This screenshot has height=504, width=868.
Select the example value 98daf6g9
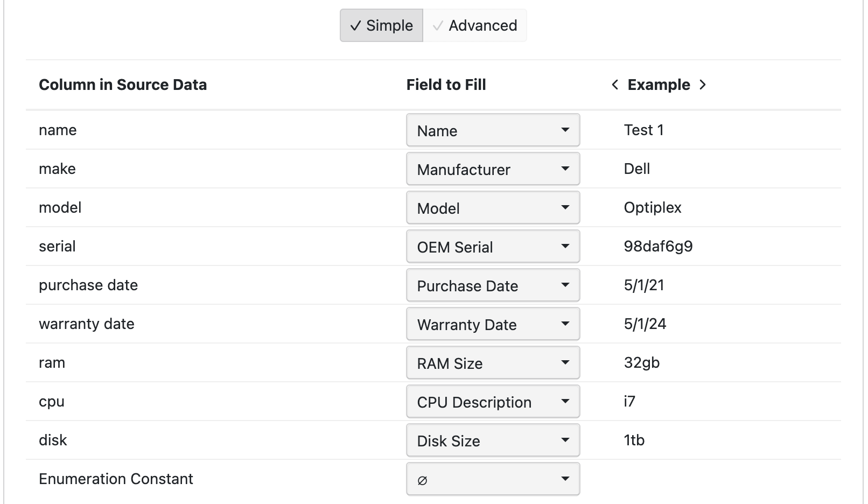coord(658,246)
